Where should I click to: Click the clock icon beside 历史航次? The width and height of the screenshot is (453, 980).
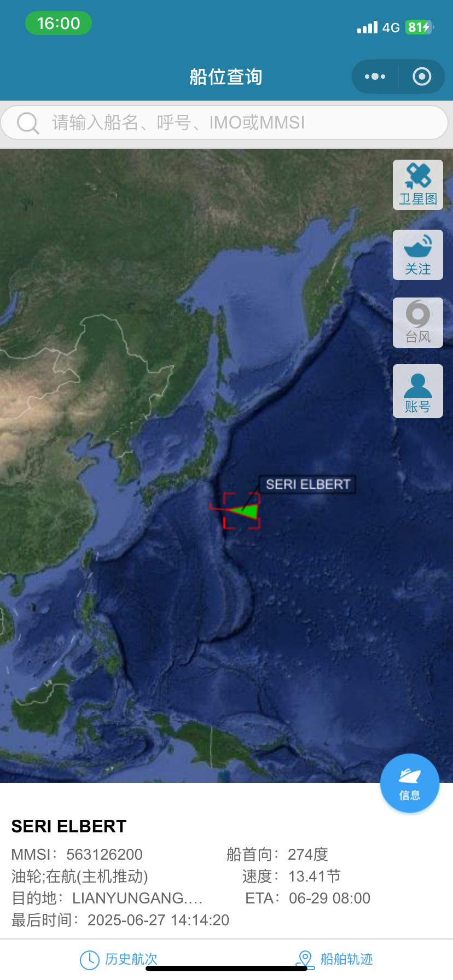90,960
